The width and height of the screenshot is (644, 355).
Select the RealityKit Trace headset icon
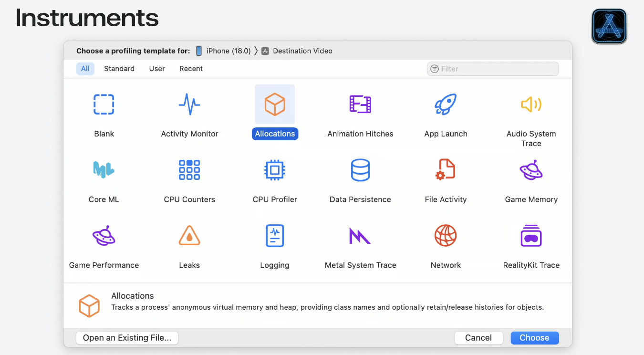531,235
